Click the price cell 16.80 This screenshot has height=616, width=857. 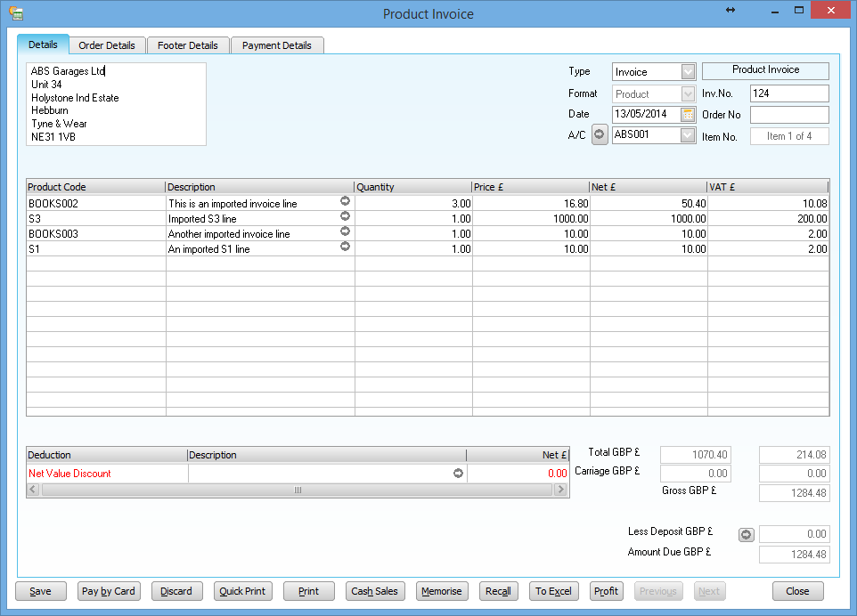click(x=531, y=203)
